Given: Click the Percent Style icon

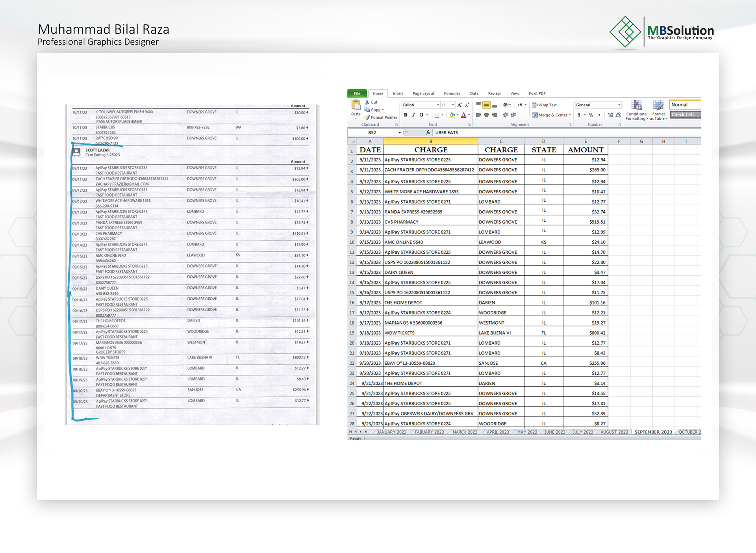Looking at the screenshot, I should pos(591,115).
